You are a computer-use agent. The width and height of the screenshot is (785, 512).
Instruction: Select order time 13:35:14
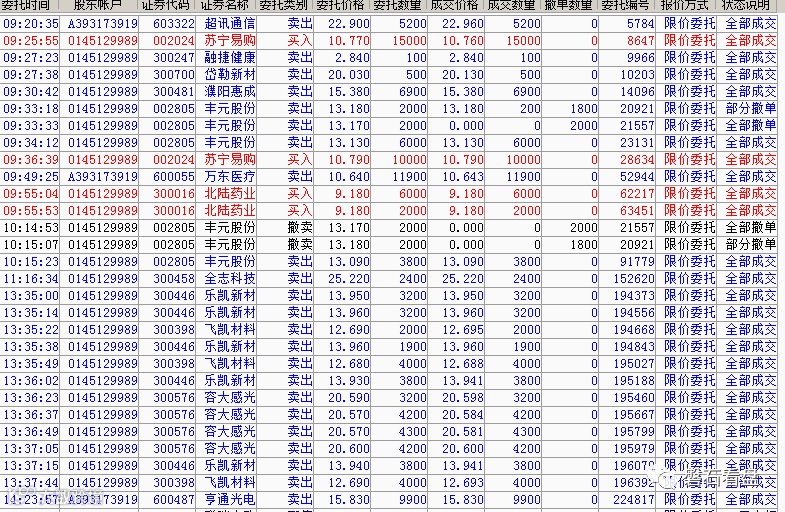(31, 313)
